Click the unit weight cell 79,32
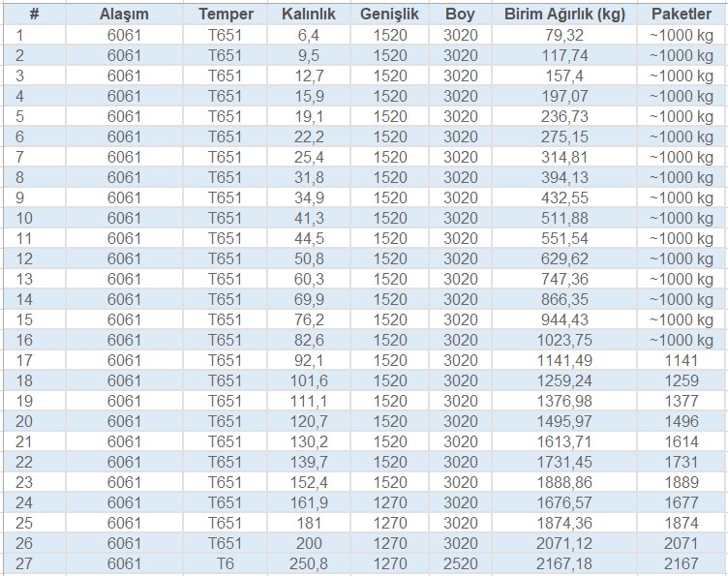This screenshot has width=728, height=576. coord(563,35)
